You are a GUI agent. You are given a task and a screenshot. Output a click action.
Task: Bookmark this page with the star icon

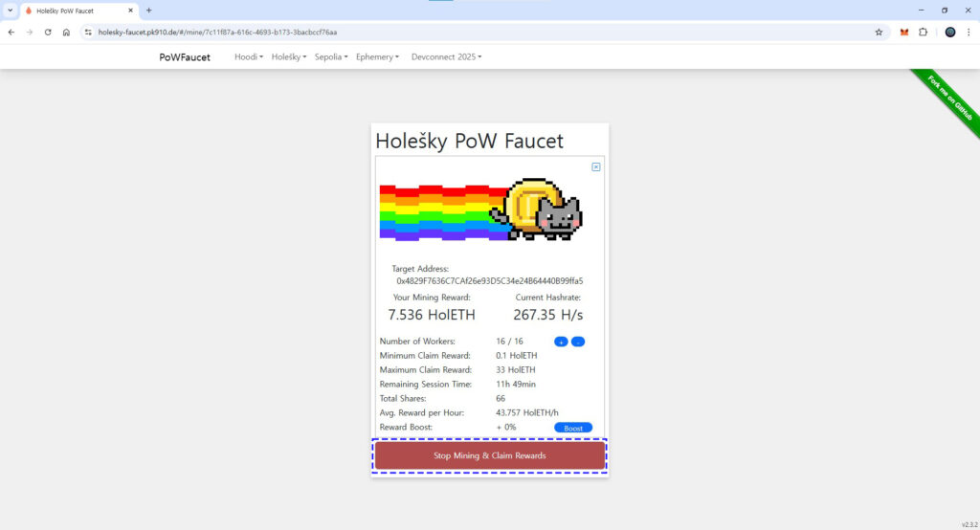click(x=879, y=32)
